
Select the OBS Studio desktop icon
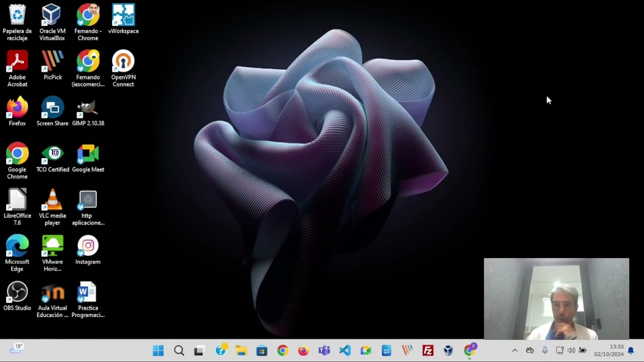coord(17,296)
